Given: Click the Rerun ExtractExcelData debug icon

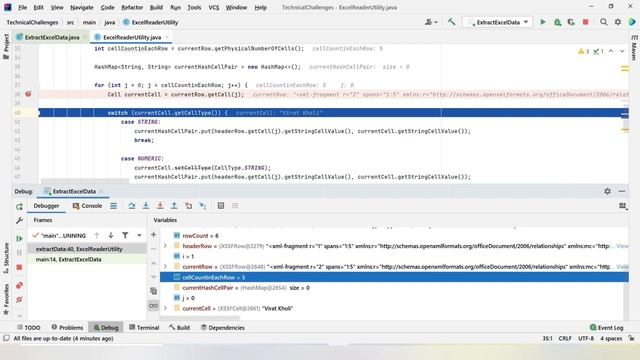Looking at the screenshot, I should 19,207.
